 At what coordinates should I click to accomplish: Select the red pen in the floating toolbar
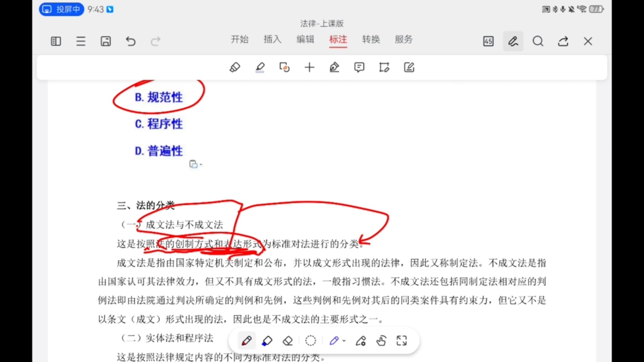point(247,341)
